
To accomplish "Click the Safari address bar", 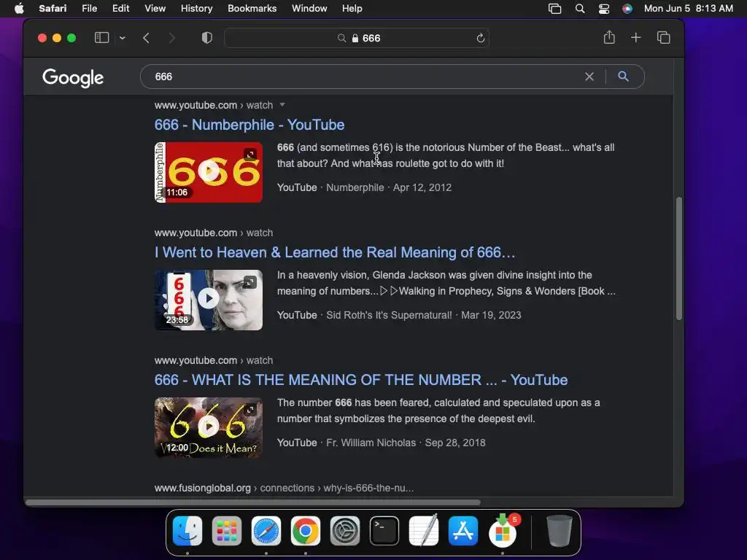I will 356,38.
